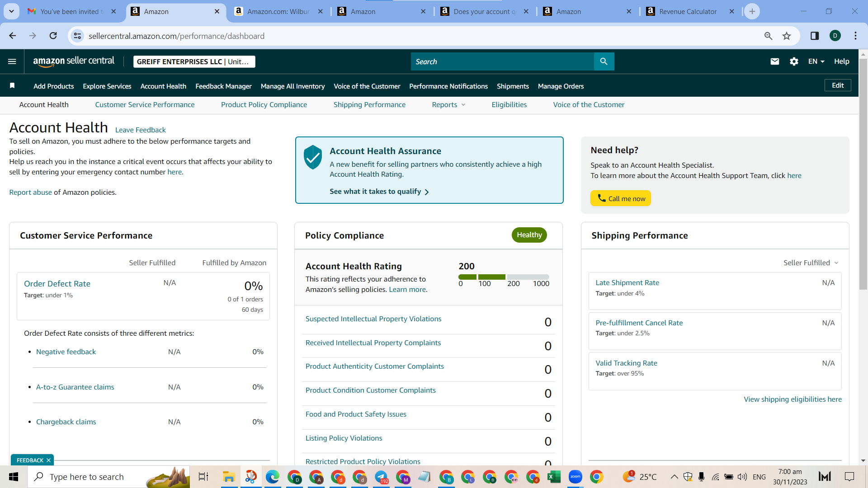Switch to the Revenue Calculator browser tab
Image resolution: width=868 pixels, height=488 pixels.
[688, 11]
